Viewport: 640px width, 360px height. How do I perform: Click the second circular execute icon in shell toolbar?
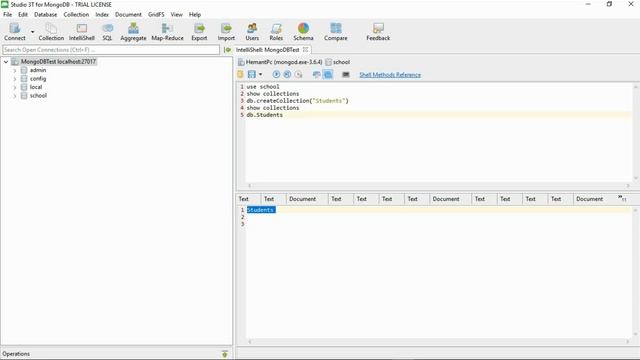click(x=287, y=74)
